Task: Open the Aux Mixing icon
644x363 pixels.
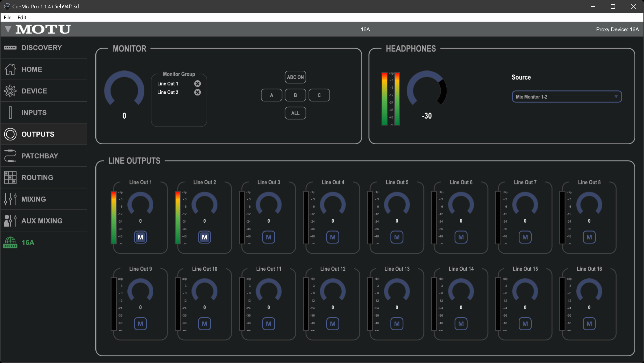Action: pos(10,221)
